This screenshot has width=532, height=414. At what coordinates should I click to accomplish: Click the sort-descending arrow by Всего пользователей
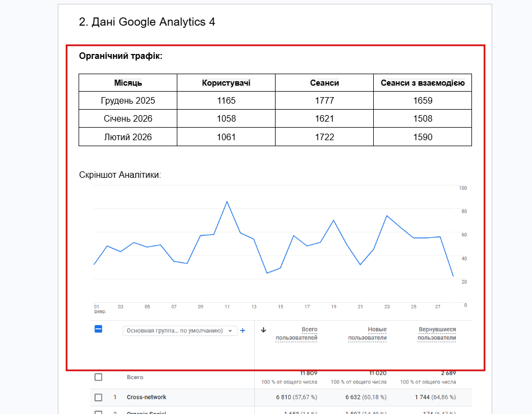coord(264,330)
